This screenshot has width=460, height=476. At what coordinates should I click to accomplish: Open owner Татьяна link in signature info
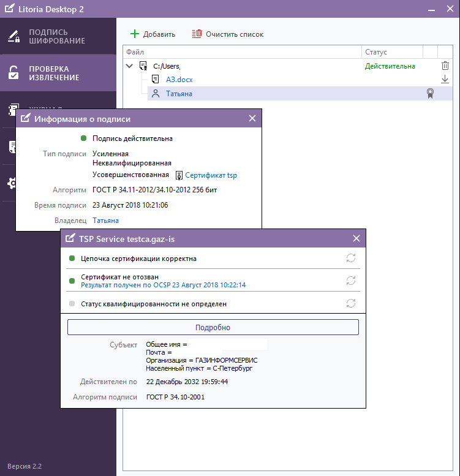click(105, 221)
